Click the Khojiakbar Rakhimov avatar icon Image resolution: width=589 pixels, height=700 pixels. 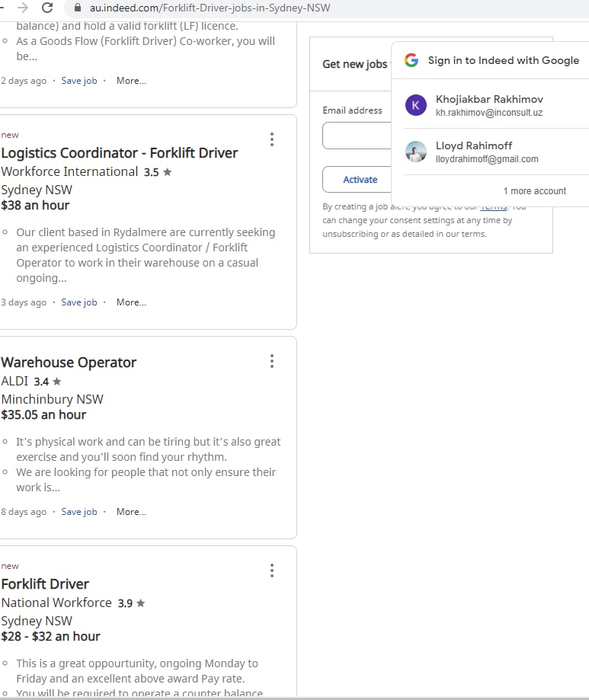click(416, 105)
